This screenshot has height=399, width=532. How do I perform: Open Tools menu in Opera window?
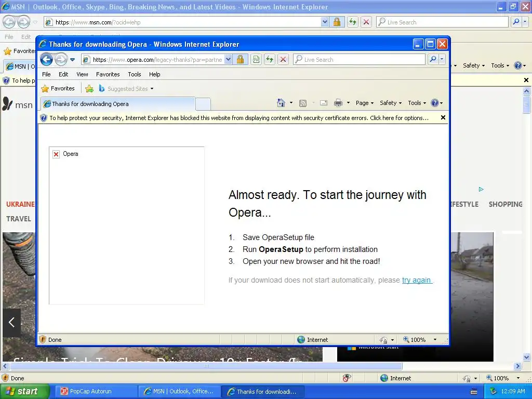[135, 74]
